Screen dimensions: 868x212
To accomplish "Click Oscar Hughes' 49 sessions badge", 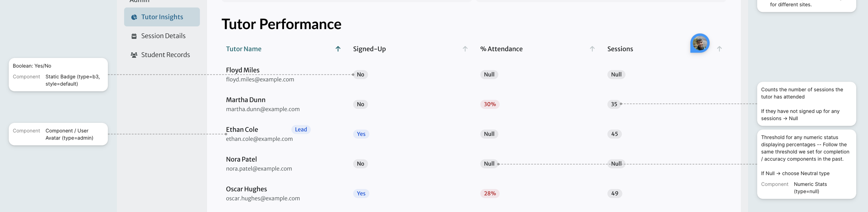I will click(615, 194).
